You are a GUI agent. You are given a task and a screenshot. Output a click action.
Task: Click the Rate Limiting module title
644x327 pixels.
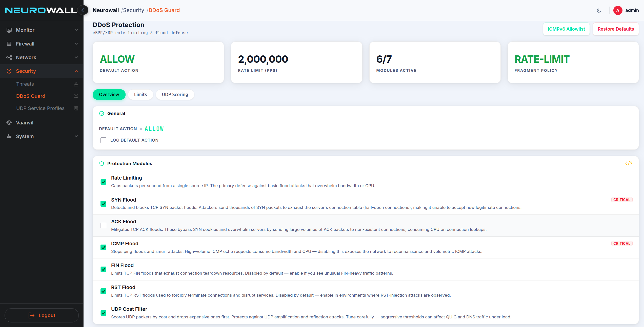click(127, 178)
